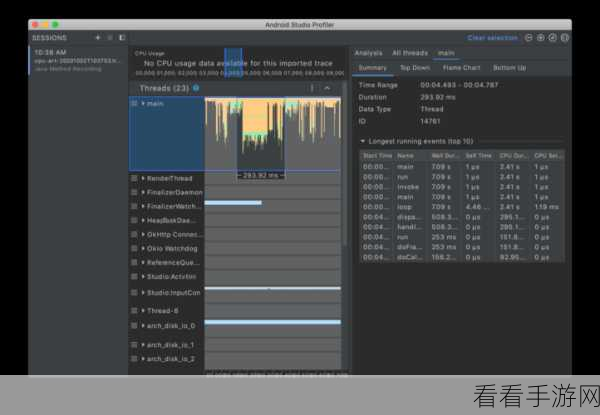Sort events by CPU Duration column header

click(513, 156)
